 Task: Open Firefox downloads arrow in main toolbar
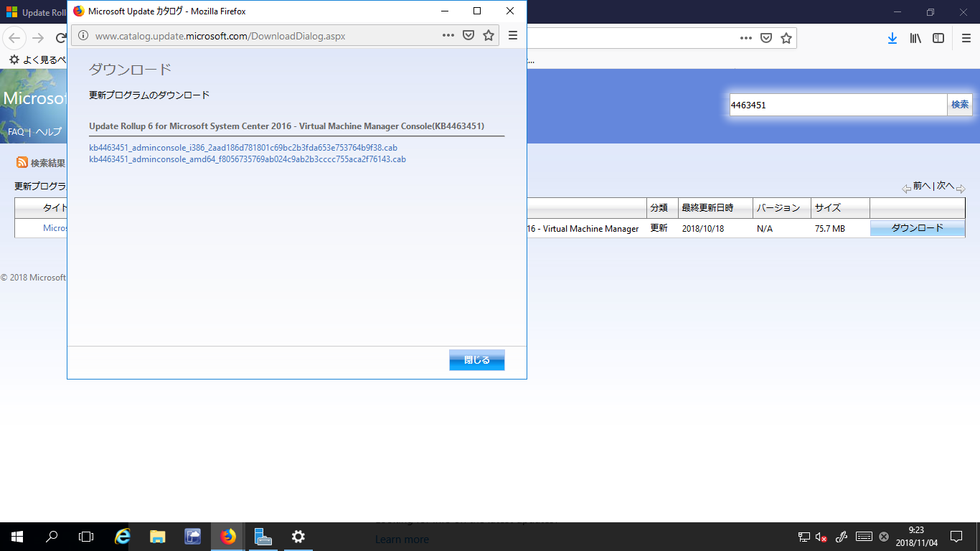click(892, 38)
